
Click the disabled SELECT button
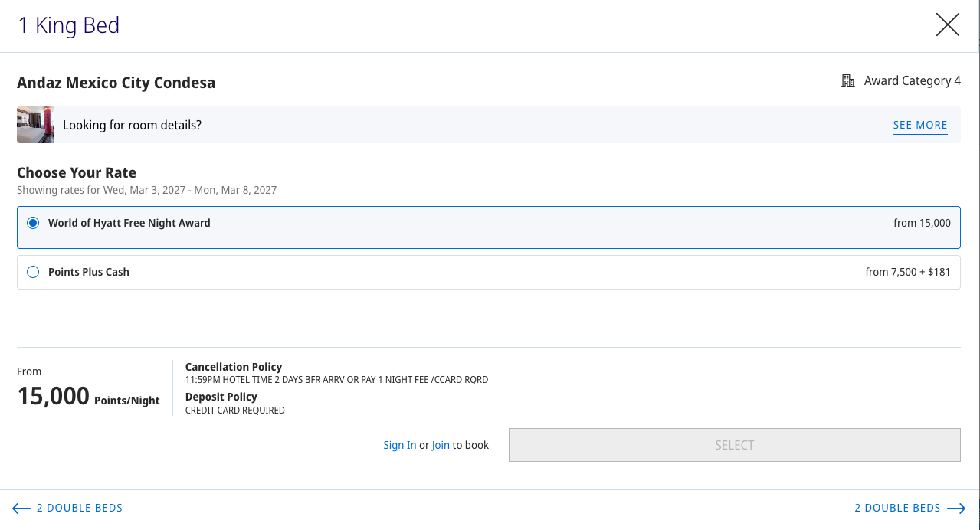(x=734, y=445)
